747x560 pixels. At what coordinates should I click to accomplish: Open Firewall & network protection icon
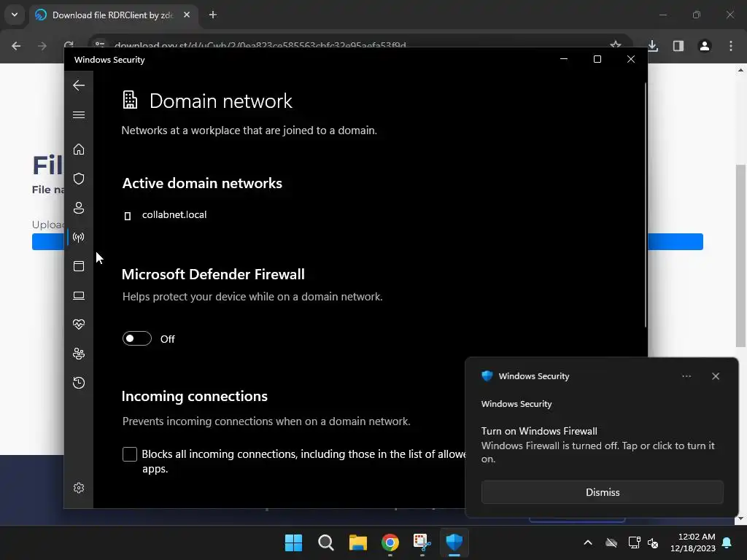79,237
